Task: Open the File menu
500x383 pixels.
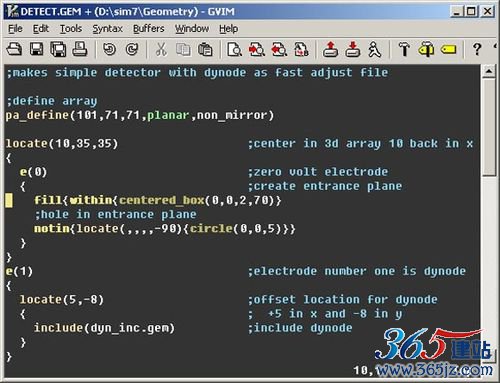Action: click(x=15, y=29)
